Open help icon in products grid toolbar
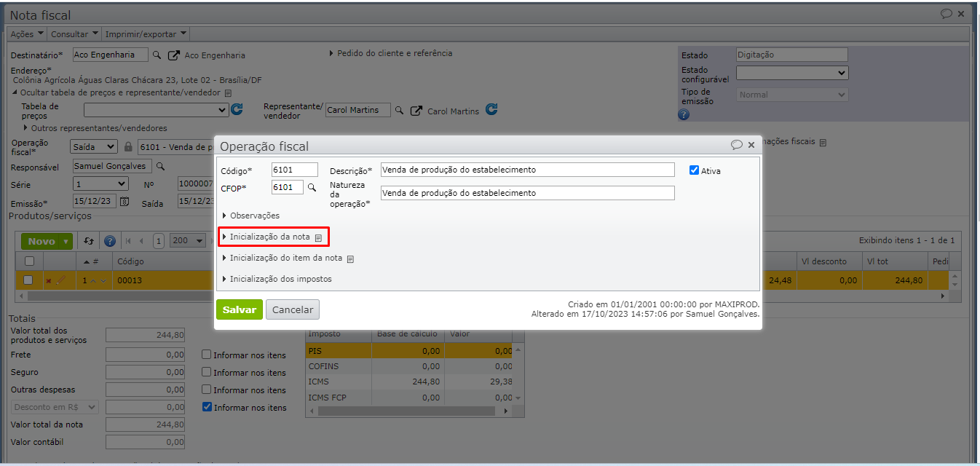980x466 pixels. coord(110,241)
